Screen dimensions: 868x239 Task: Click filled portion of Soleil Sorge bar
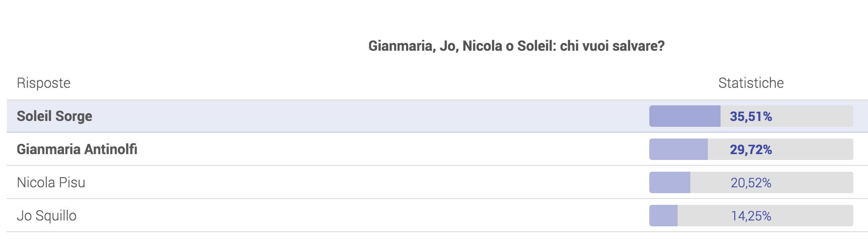pos(684,116)
